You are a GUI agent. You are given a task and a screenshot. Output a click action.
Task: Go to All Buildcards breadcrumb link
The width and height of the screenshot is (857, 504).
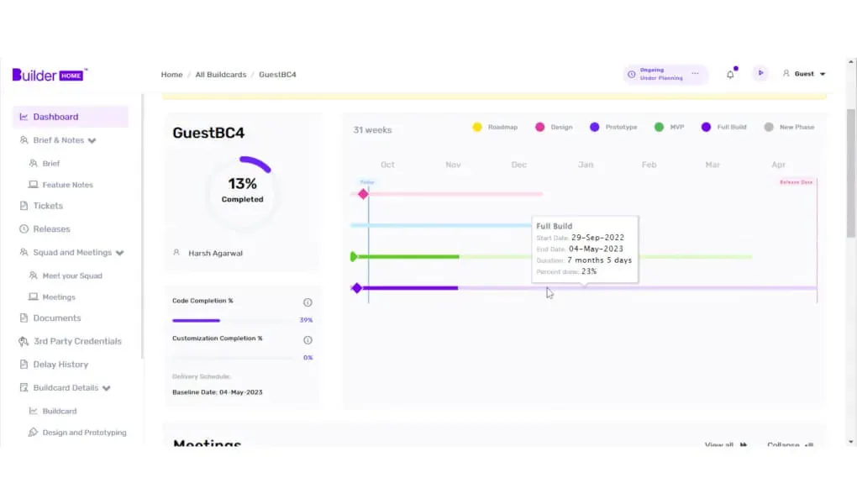(x=221, y=75)
